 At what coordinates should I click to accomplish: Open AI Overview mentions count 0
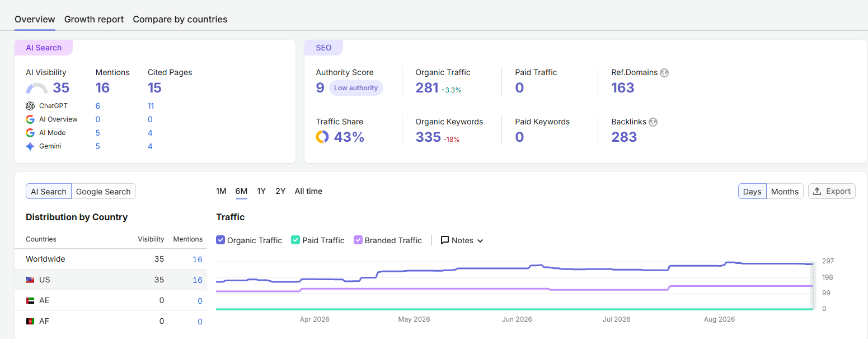click(98, 119)
